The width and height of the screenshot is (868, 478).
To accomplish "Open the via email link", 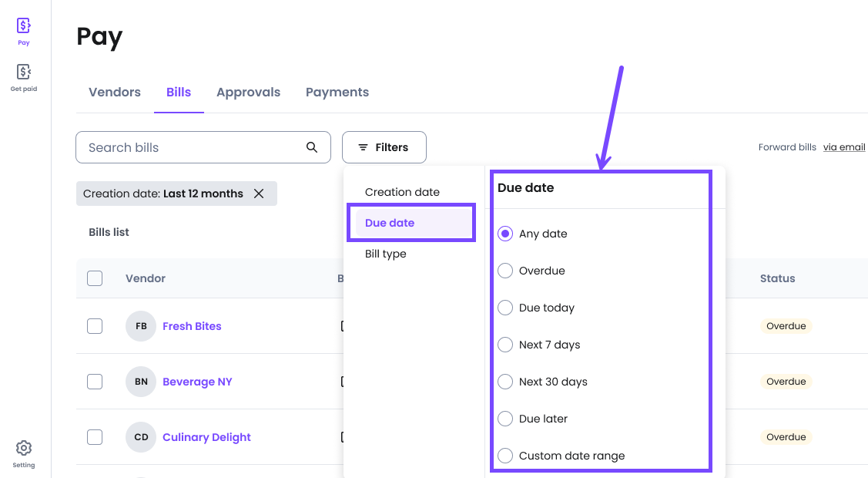I will pos(843,147).
